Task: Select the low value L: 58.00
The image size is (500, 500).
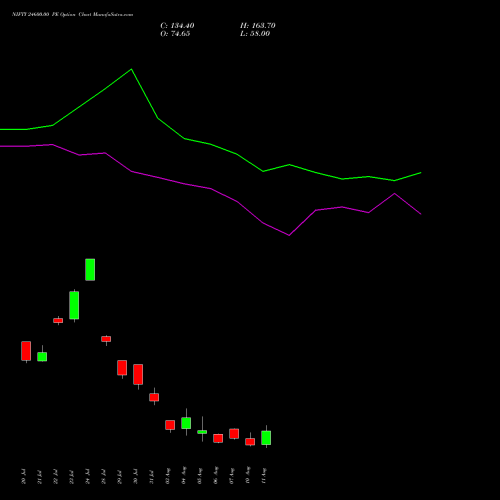Action: point(255,34)
